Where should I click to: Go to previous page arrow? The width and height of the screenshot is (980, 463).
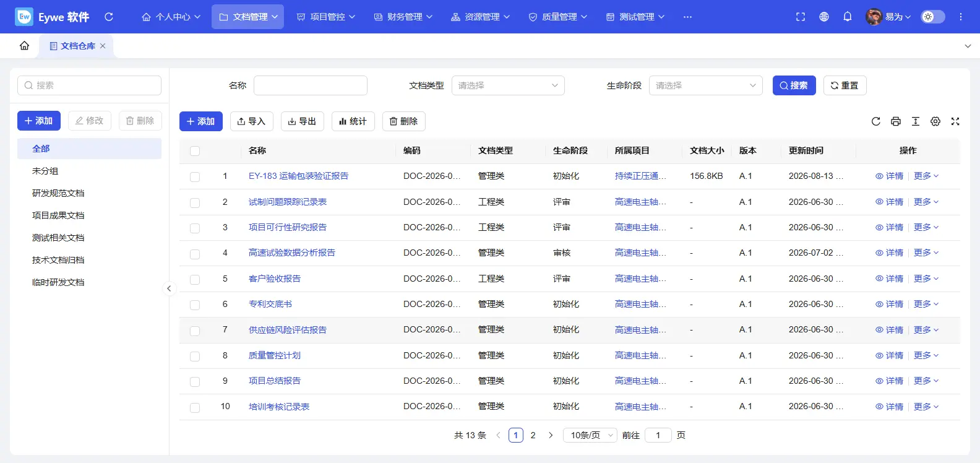[498, 435]
